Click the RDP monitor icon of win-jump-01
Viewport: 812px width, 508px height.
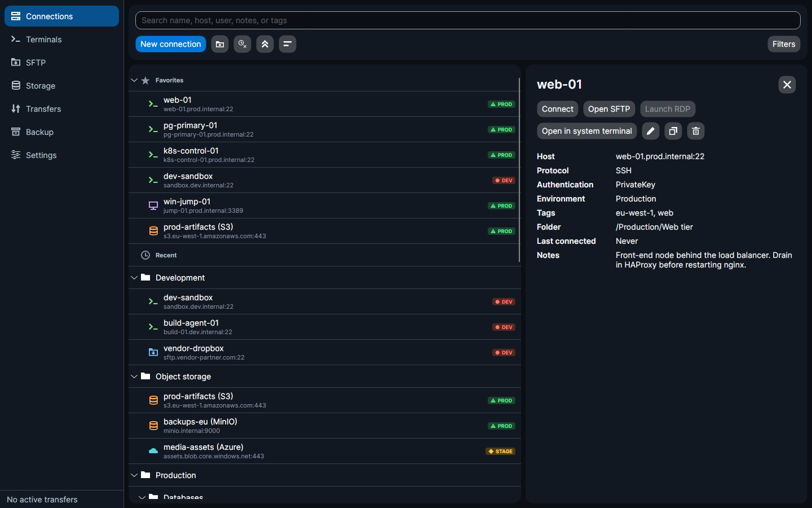[153, 205]
